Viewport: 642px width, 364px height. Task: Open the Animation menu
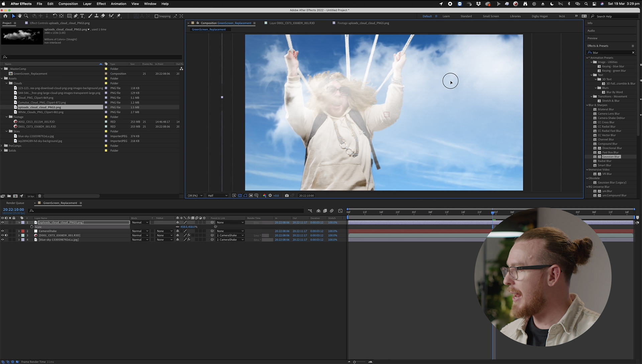(x=118, y=4)
